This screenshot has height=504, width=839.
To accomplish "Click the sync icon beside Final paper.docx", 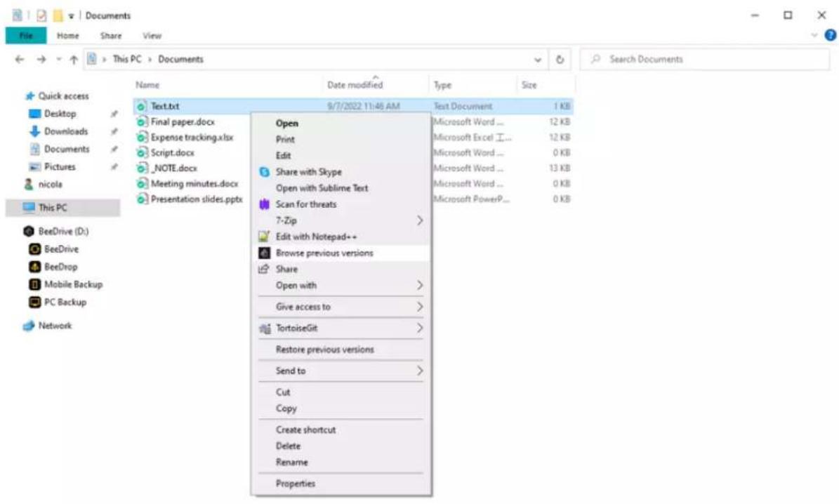I will 141,122.
